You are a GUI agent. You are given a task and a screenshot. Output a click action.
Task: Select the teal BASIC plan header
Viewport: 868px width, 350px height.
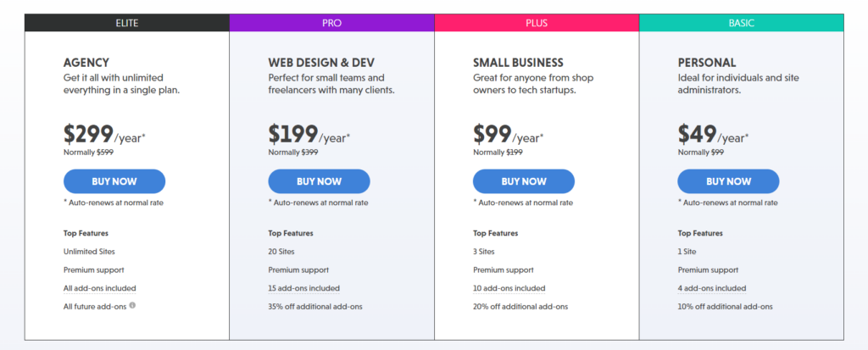point(741,23)
